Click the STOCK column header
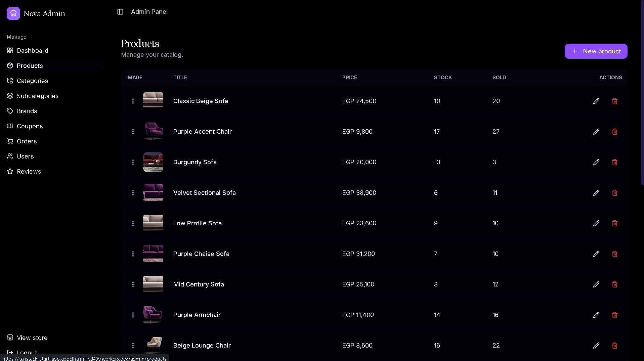 [443, 78]
